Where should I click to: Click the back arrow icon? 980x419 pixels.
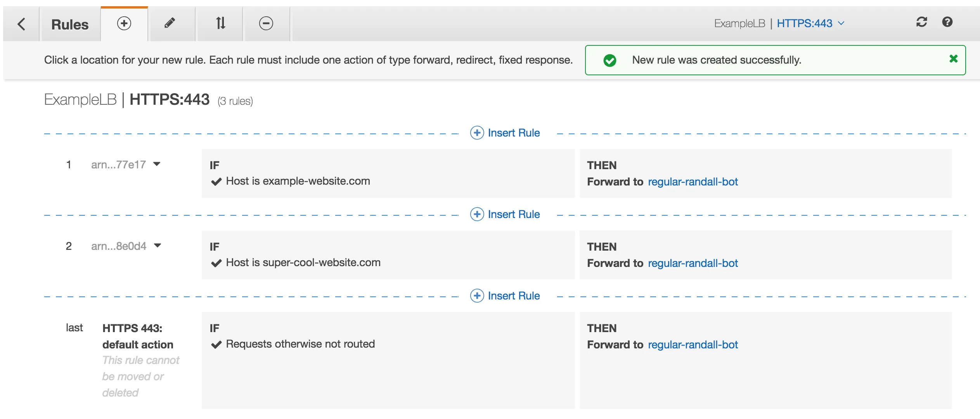click(x=21, y=24)
